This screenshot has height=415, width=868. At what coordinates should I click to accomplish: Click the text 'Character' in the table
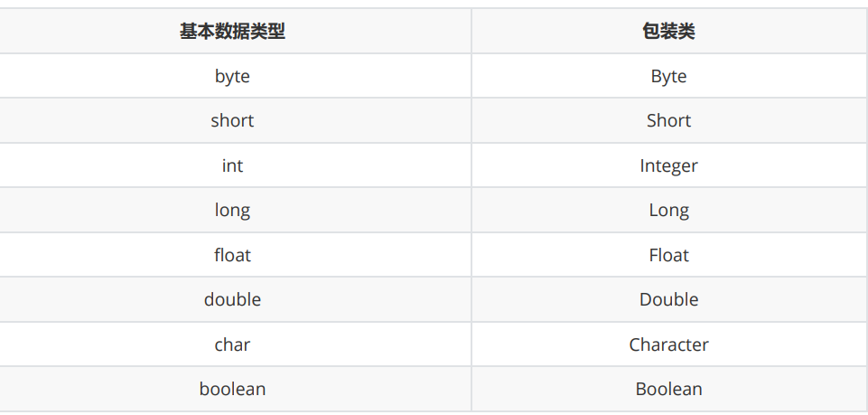668,344
